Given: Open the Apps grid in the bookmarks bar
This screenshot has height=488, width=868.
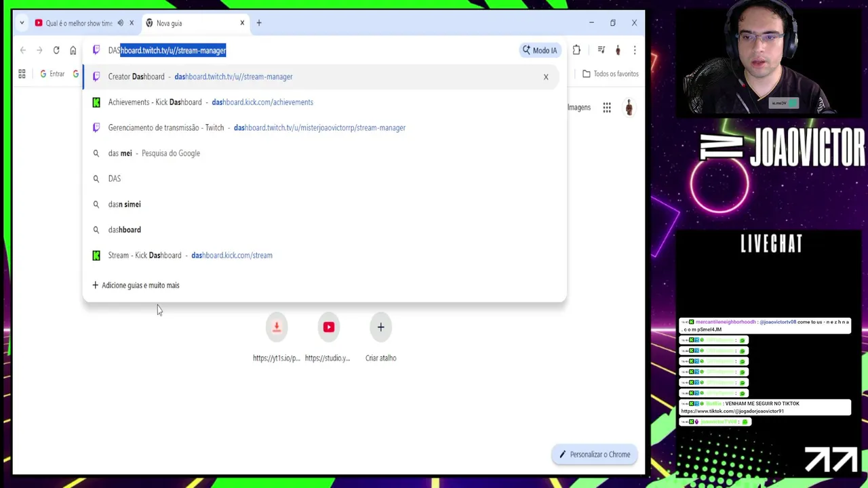Looking at the screenshot, I should coord(22,74).
